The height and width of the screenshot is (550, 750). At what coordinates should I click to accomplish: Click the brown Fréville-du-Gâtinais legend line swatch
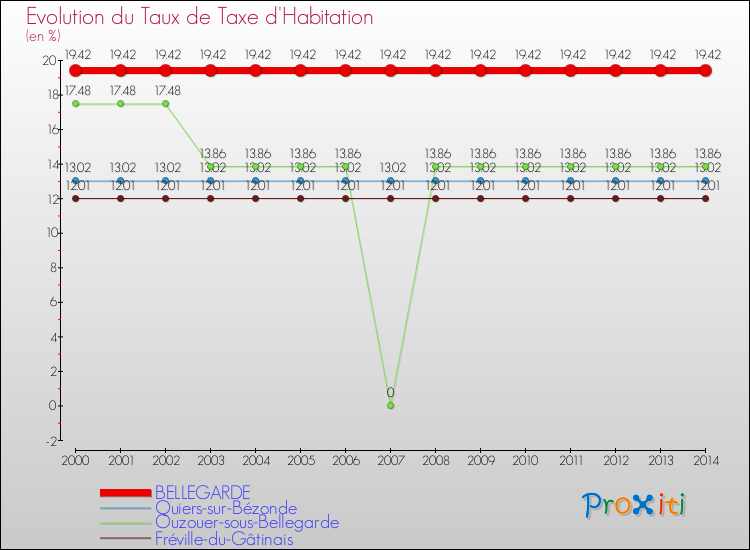126,539
